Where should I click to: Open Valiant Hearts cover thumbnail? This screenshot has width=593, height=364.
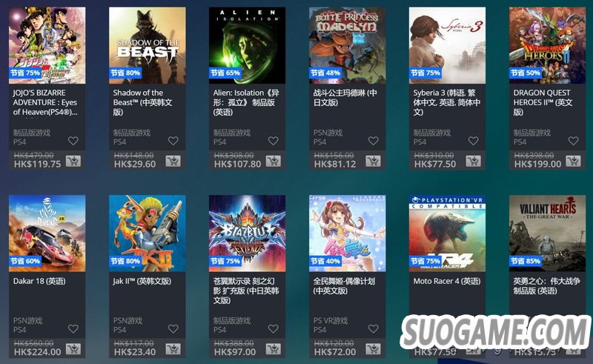point(547,234)
